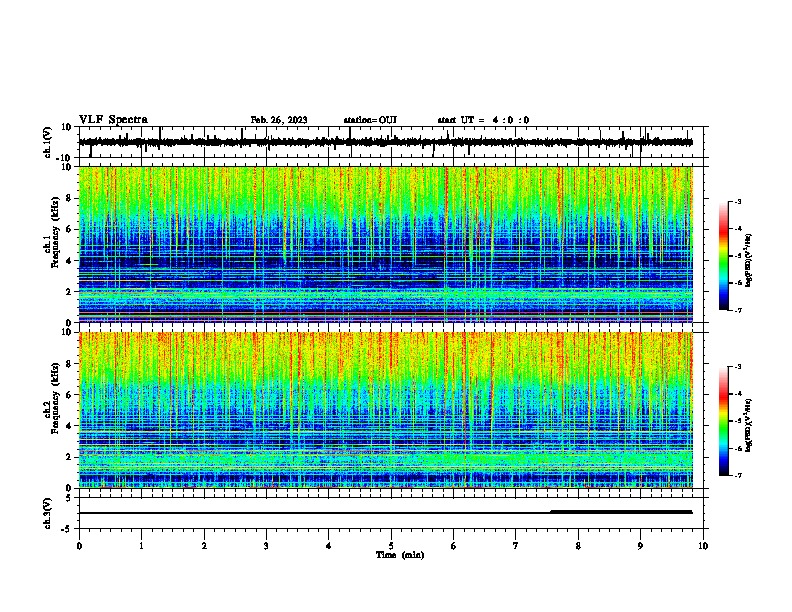The width and height of the screenshot is (792, 612).
Task: Select the ch.2 spectrogram color scale bar
Action: tap(723, 421)
